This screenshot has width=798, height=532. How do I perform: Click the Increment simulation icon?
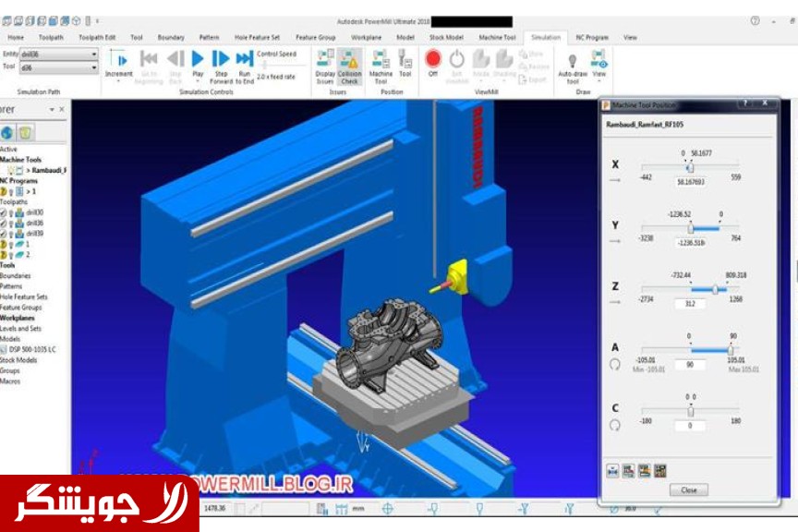coord(119,59)
